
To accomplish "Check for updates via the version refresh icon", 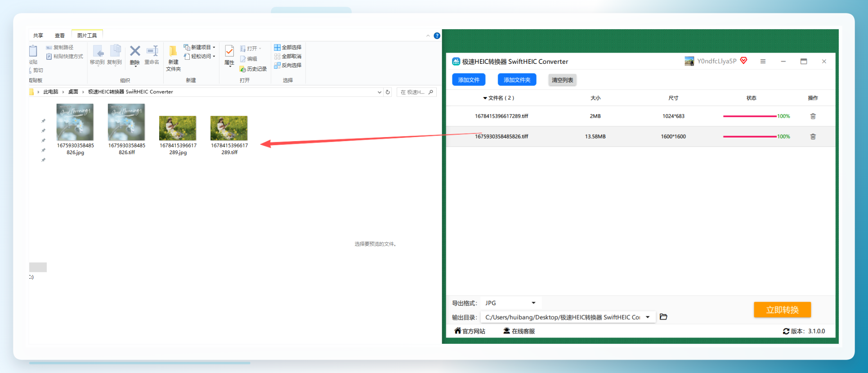I will pos(786,331).
